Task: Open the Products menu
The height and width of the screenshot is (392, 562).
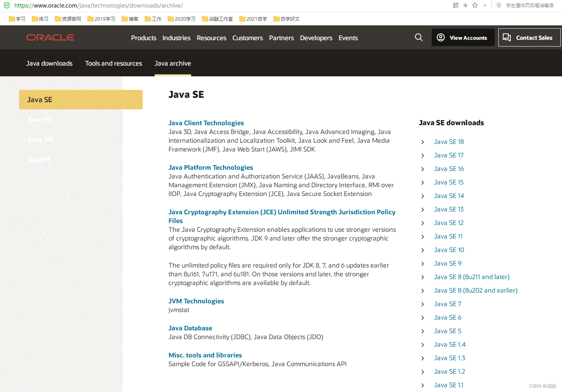Action: [143, 38]
